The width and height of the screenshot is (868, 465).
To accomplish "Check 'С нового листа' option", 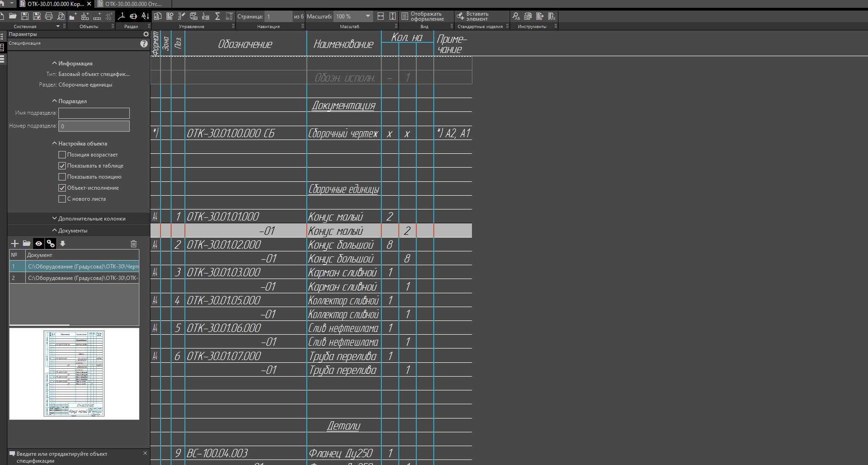I will coord(62,199).
